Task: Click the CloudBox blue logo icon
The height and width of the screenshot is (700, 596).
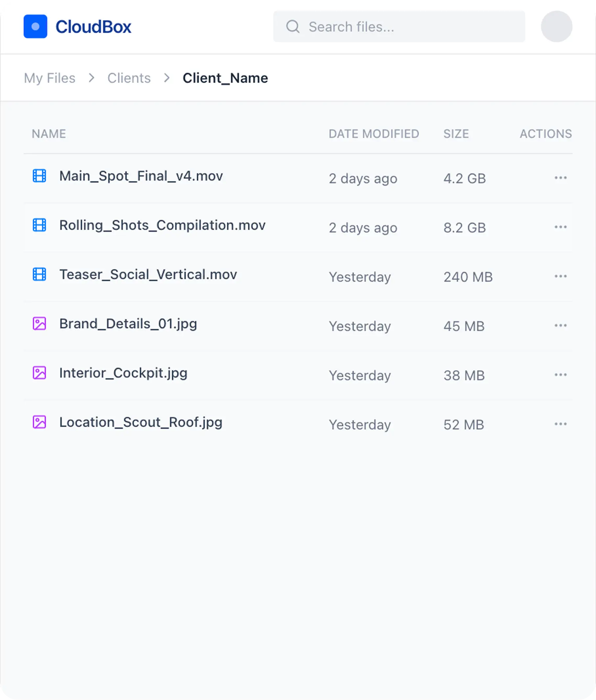Action: 35,26
